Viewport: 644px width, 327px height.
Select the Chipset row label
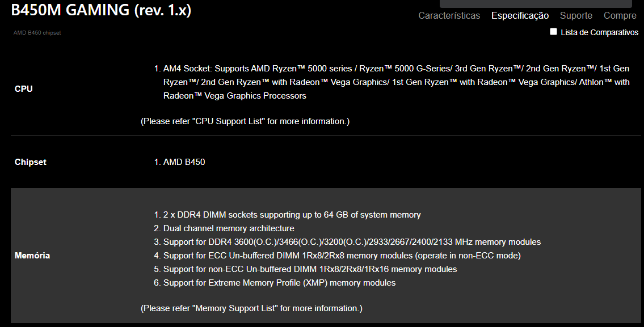31,162
